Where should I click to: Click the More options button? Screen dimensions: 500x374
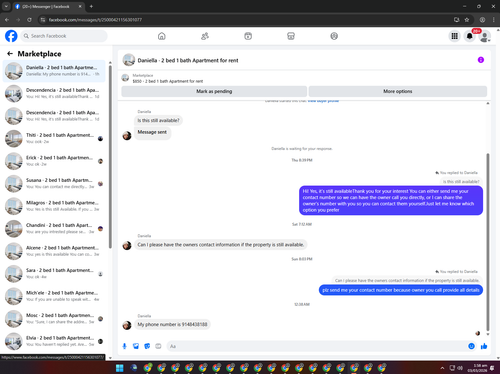(398, 91)
